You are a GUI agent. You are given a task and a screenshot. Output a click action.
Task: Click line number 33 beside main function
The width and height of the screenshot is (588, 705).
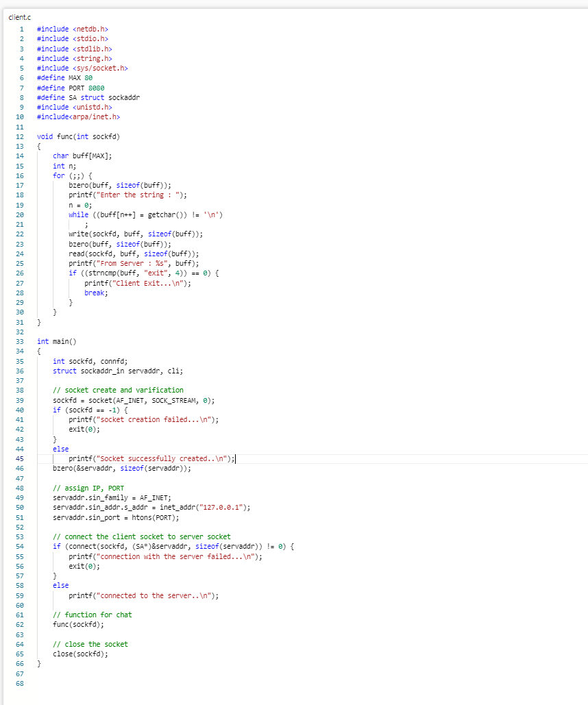pyautogui.click(x=20, y=341)
